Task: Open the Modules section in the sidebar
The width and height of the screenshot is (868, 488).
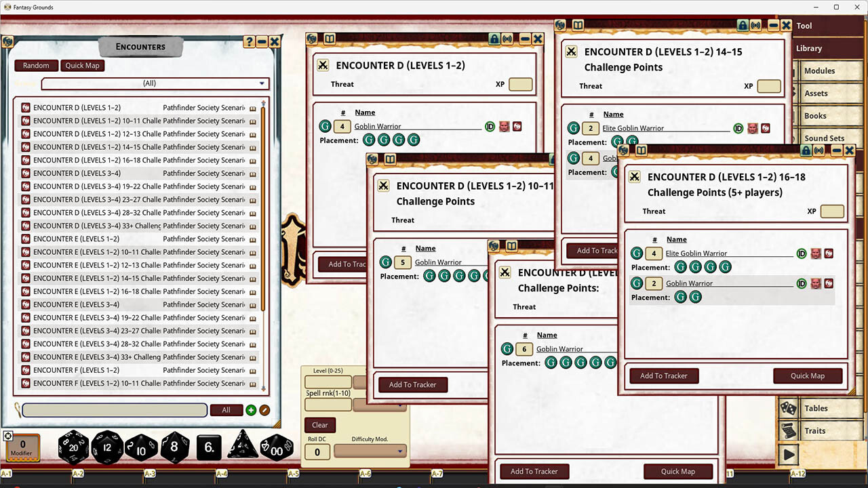Action: (x=819, y=70)
